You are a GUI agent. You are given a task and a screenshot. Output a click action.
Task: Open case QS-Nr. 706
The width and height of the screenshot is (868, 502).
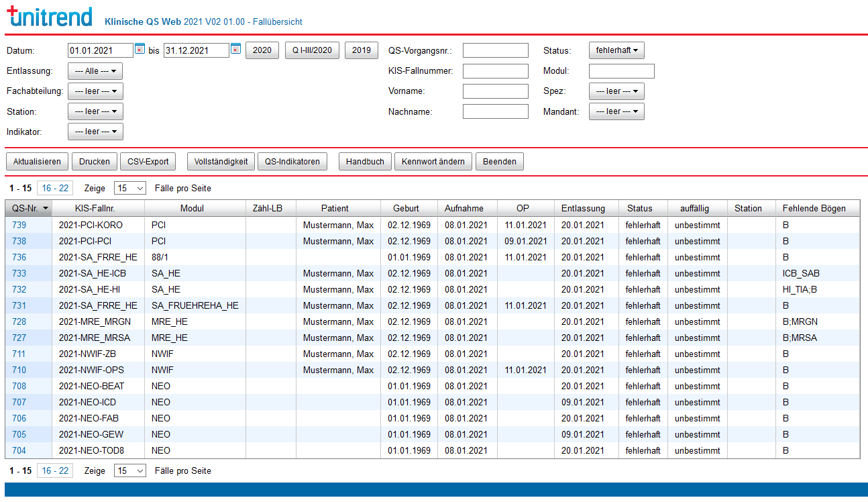(x=19, y=418)
